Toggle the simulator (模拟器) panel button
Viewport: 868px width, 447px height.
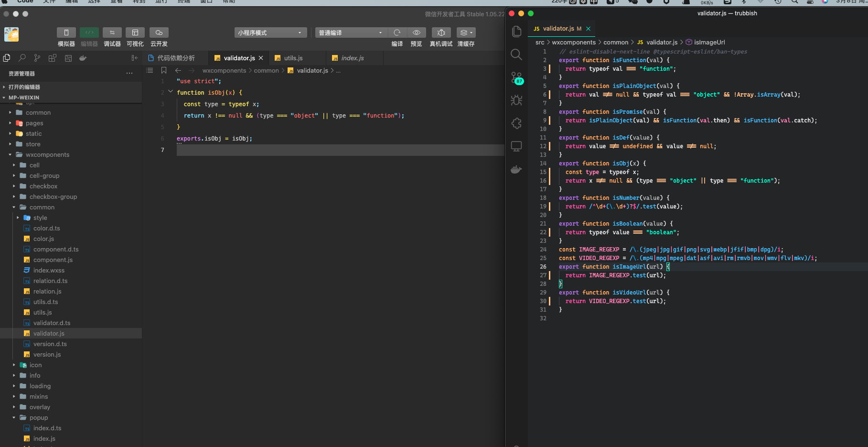66,33
